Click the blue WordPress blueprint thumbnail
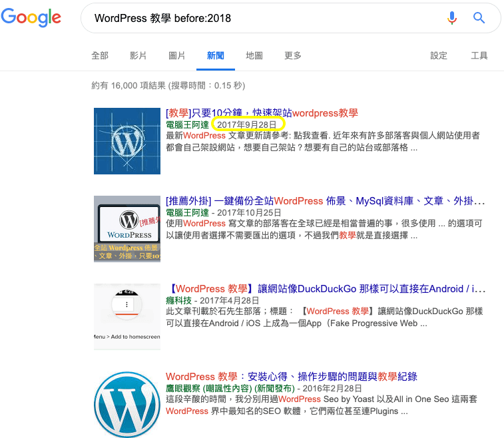Image resolution: width=504 pixels, height=438 pixels. 127,141
